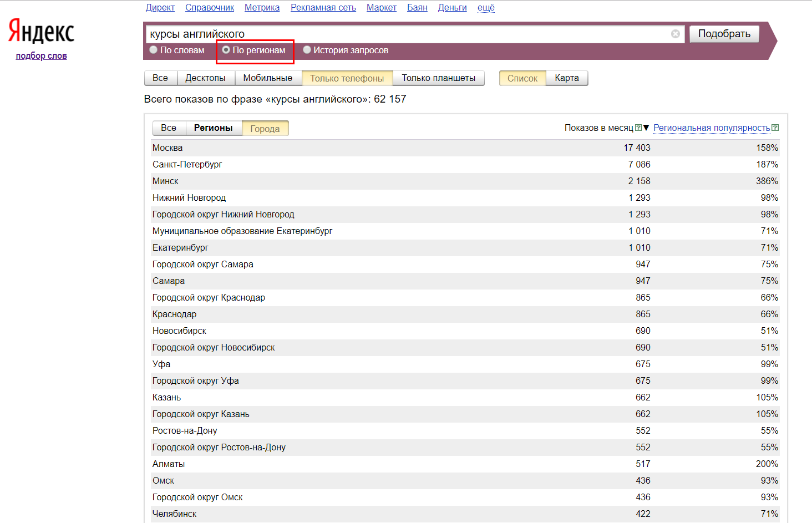Click the Городской округ Краснодар row
812x523 pixels.
[465, 297]
